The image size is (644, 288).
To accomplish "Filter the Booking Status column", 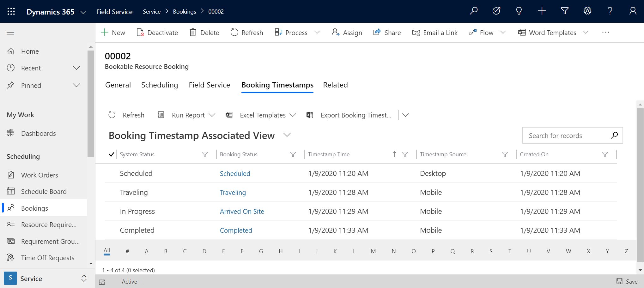I will click(293, 154).
